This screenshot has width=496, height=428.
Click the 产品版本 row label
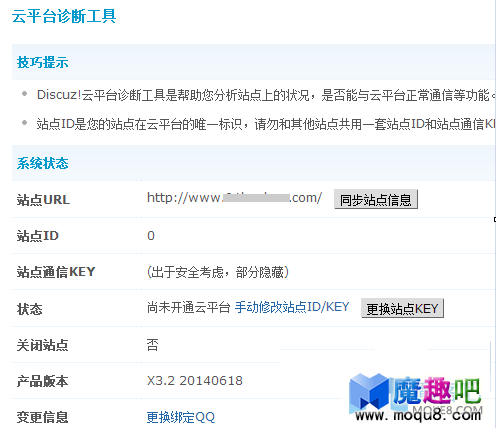[x=42, y=381]
